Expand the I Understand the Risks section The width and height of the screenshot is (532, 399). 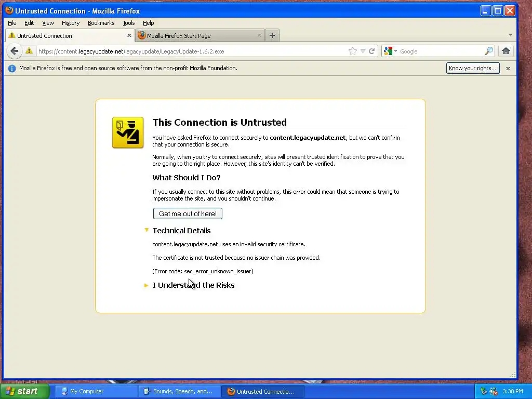point(146,285)
